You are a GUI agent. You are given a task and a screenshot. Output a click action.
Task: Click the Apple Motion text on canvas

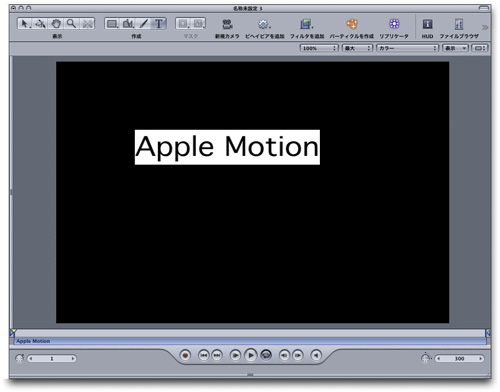click(227, 147)
